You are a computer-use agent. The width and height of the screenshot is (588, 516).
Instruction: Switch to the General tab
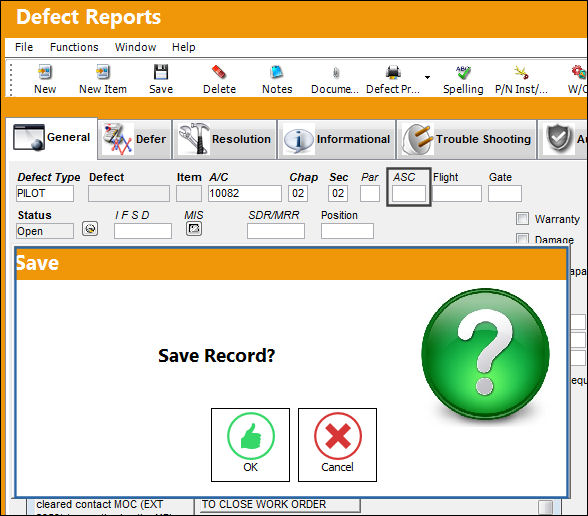click(52, 138)
